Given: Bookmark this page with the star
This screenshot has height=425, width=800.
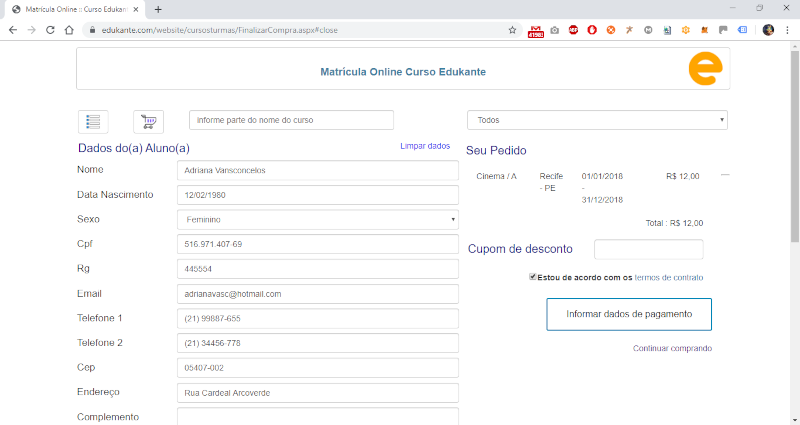Looking at the screenshot, I should [512, 30].
